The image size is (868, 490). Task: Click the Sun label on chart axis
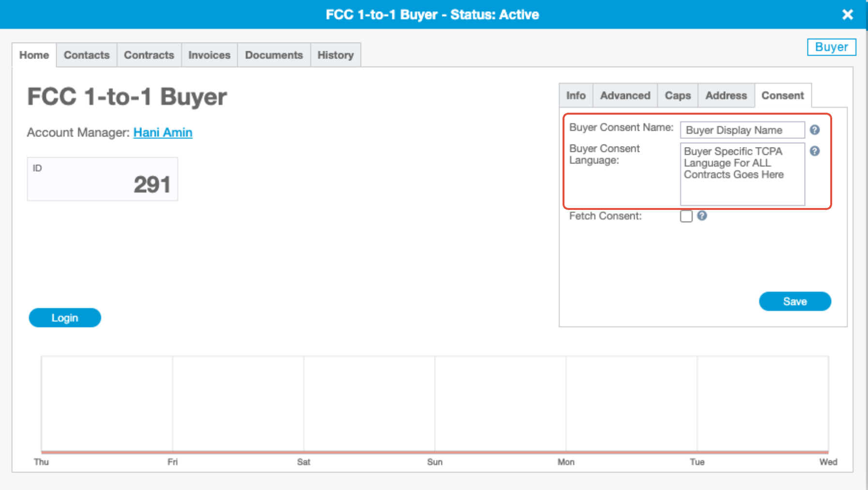point(435,462)
